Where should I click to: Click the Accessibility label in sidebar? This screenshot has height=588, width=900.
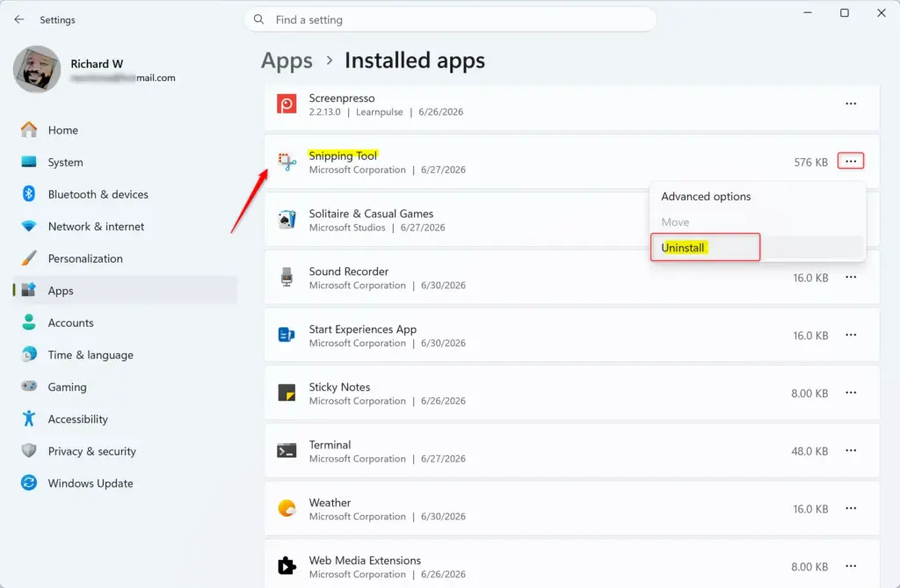click(78, 419)
